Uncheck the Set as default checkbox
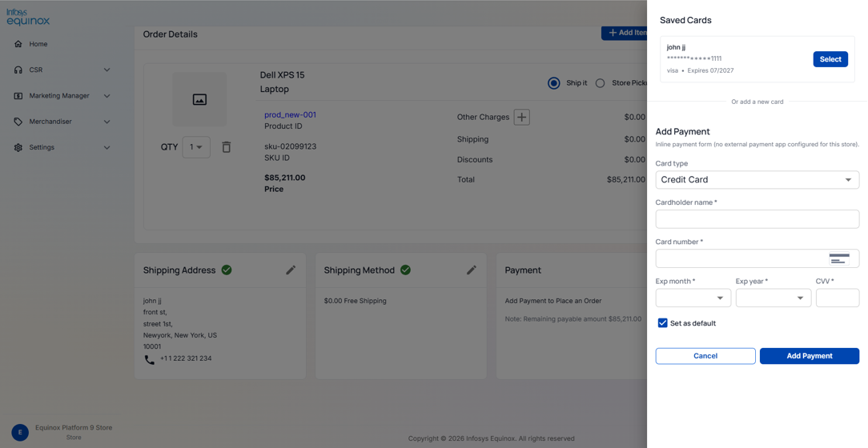Image resolution: width=868 pixels, height=448 pixels. coord(663,323)
